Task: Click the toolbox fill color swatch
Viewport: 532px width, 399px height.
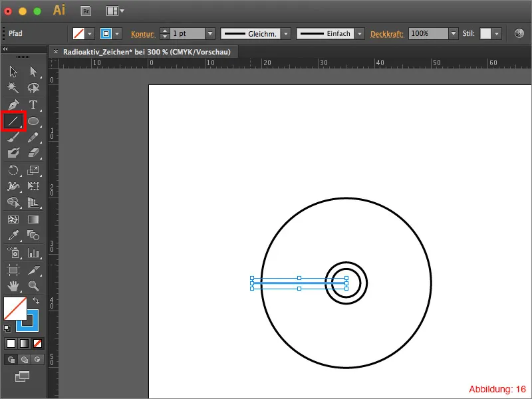Action: (x=15, y=309)
